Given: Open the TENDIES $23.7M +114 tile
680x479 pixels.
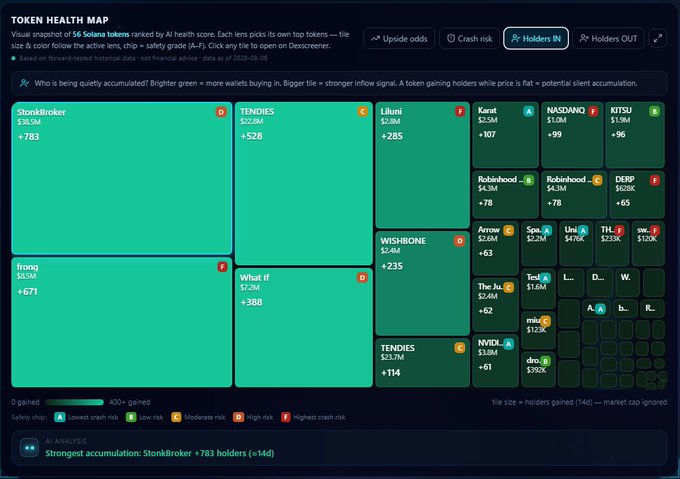Looking at the screenshot, I should tap(422, 363).
